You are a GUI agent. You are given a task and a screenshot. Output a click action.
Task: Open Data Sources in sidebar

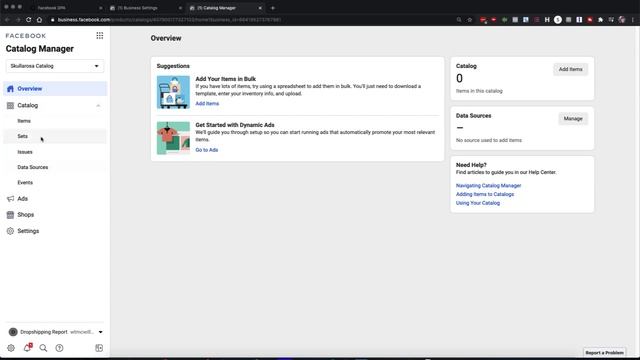point(33,167)
